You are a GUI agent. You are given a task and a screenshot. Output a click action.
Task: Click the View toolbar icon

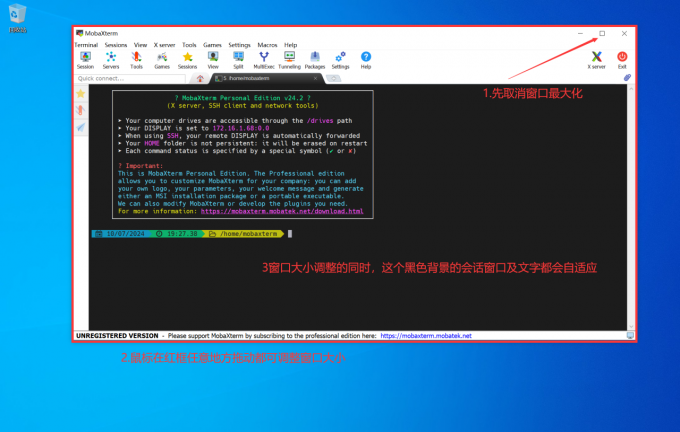tap(213, 60)
